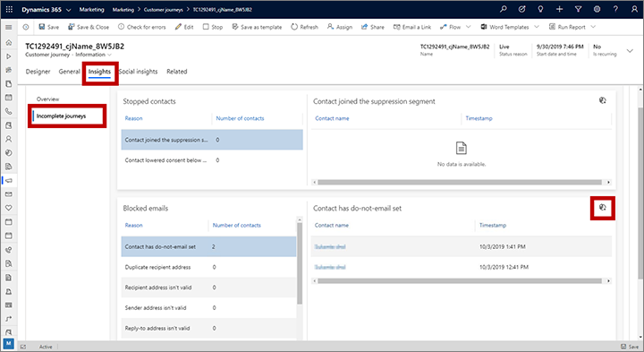
Task: Select Reply-to address isn't valid row
Action: (208, 328)
